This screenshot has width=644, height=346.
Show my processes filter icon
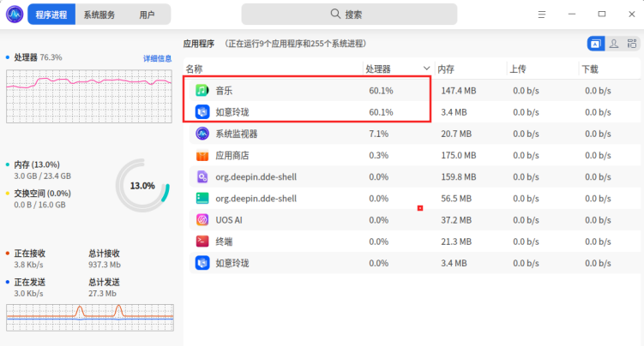click(x=614, y=44)
